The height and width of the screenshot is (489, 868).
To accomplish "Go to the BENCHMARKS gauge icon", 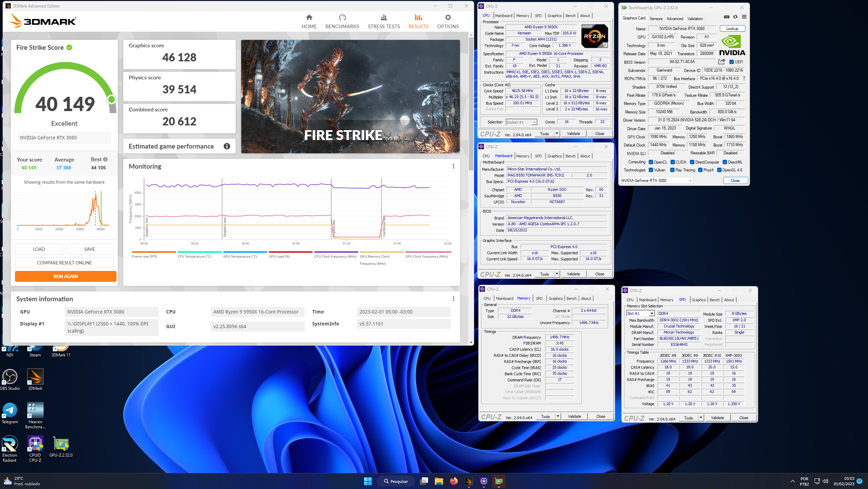I will coord(342,17).
